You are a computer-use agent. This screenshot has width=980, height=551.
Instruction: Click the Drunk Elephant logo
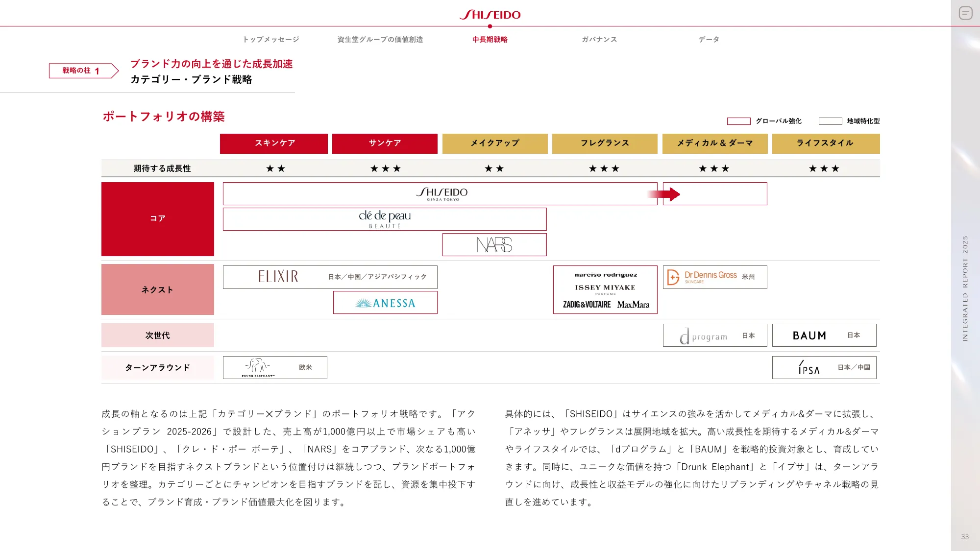258,368
